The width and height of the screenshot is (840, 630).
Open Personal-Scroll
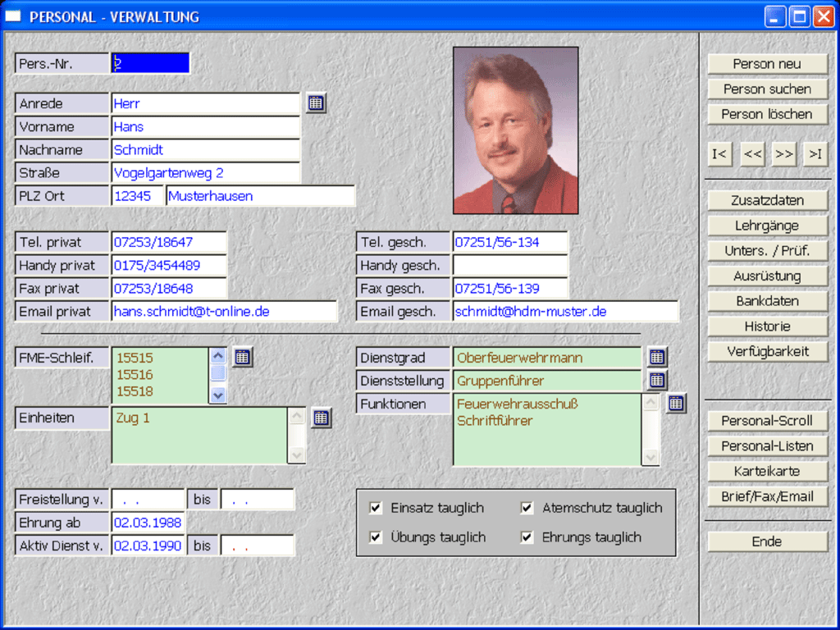pyautogui.click(x=767, y=421)
